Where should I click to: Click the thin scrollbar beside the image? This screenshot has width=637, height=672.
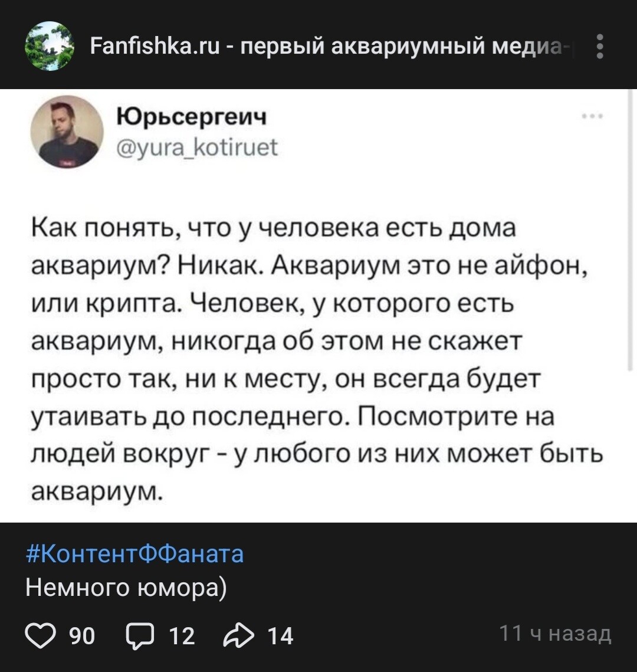click(632, 230)
